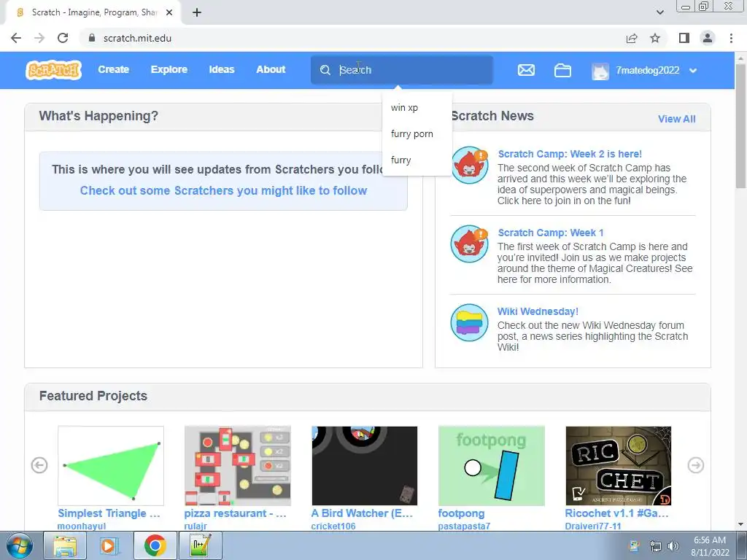Screen dimensions: 747x560
Task: Open the Messages envelope icon
Action: coord(526,70)
